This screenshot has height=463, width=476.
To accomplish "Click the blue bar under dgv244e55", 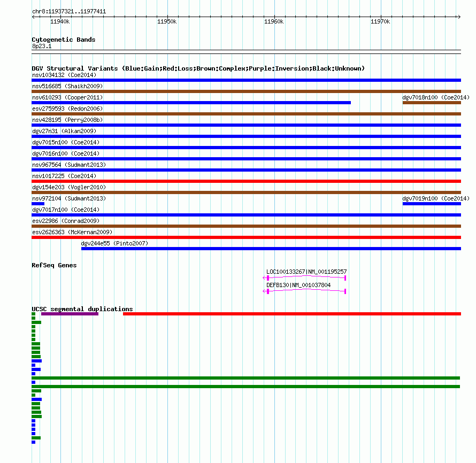I will (x=271, y=249).
